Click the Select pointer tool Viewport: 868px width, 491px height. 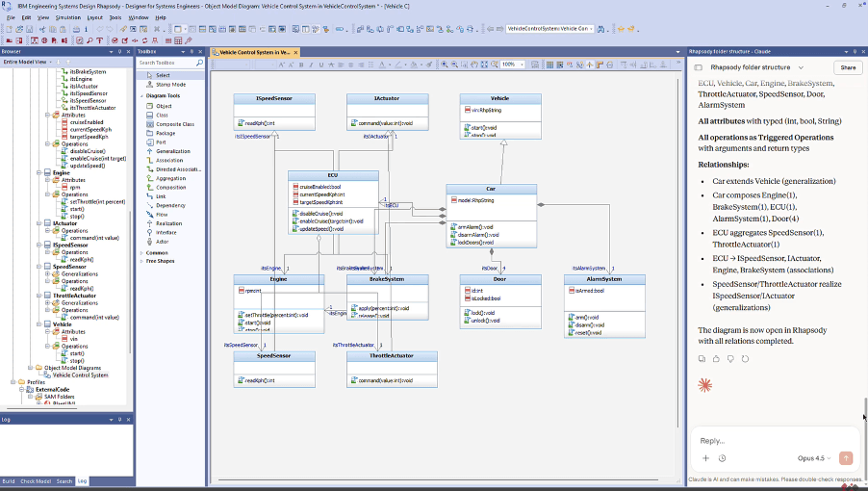tap(163, 75)
